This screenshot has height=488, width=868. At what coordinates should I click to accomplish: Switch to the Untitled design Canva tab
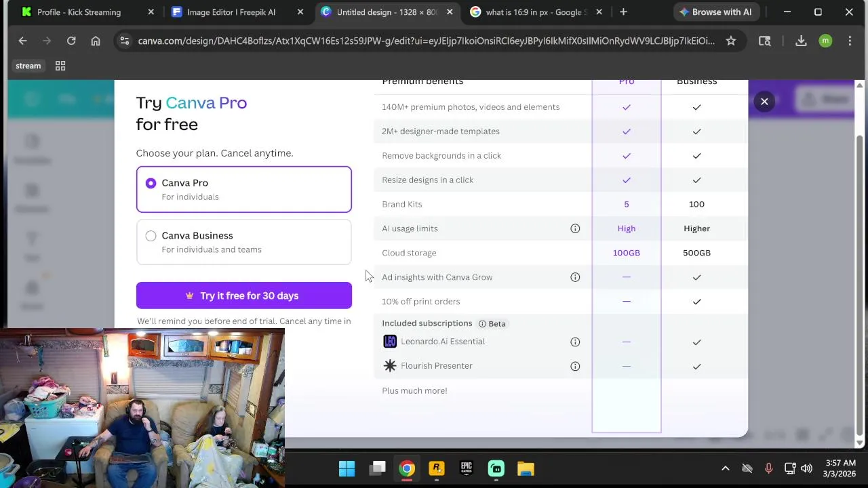(x=387, y=12)
